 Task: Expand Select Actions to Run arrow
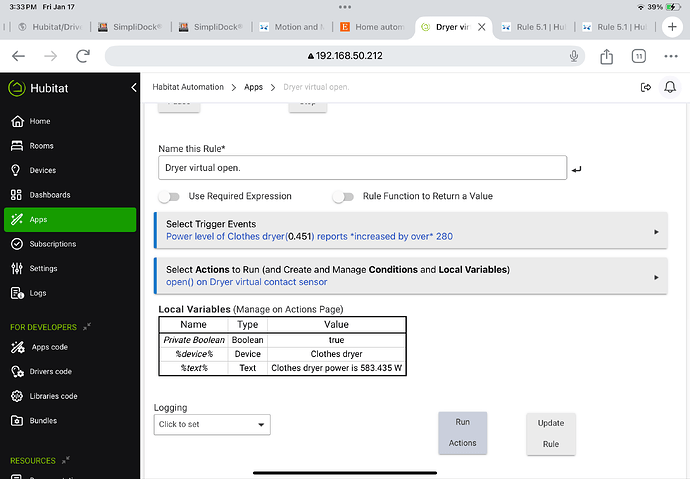tap(656, 278)
